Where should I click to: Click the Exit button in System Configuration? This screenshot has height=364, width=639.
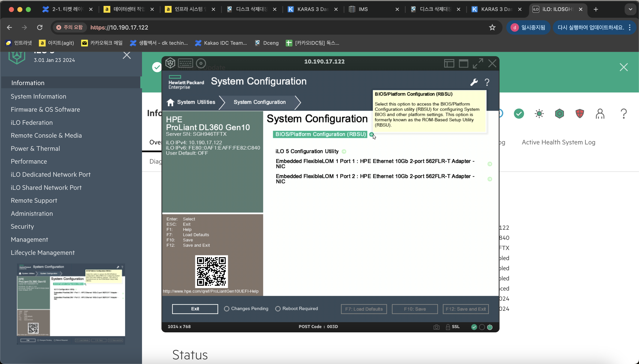(195, 309)
